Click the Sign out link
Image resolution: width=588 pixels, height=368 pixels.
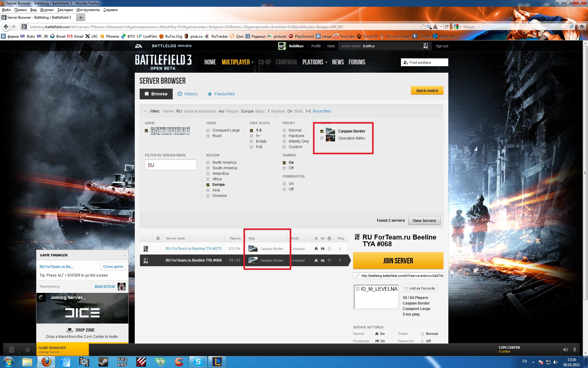point(442,46)
